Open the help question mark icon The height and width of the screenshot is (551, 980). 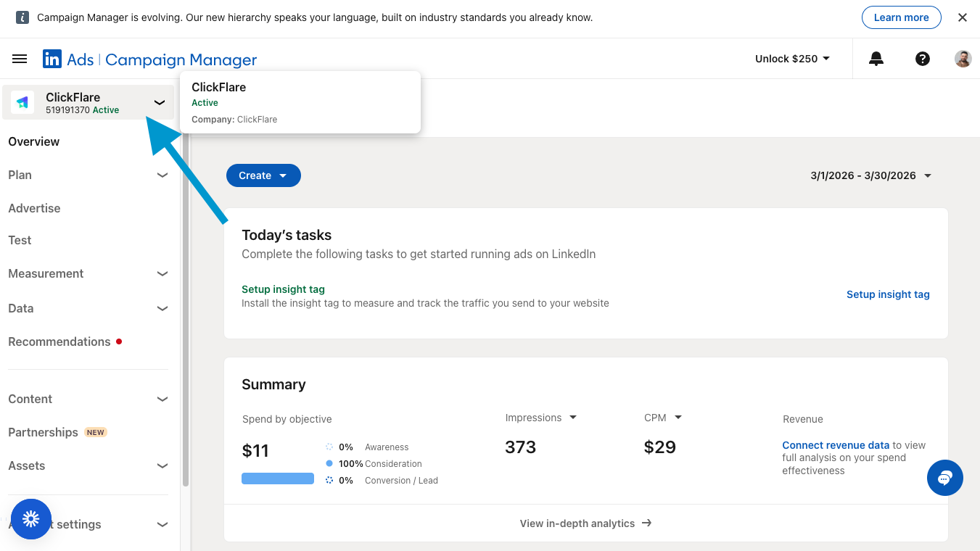click(x=922, y=59)
